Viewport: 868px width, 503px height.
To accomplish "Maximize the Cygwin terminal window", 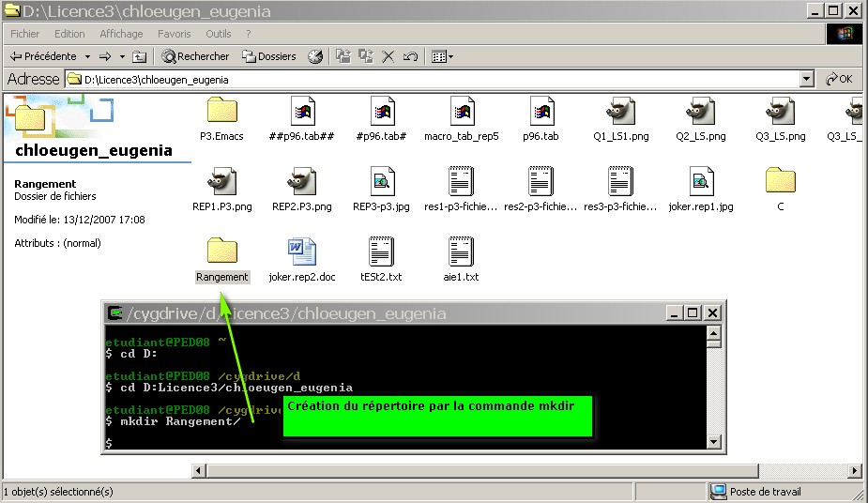I will [693, 313].
